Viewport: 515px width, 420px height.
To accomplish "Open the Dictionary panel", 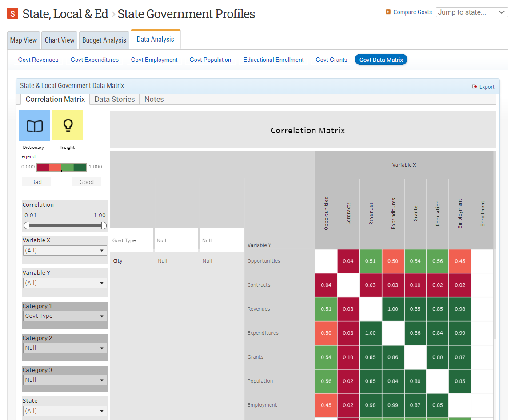I will tap(34, 126).
